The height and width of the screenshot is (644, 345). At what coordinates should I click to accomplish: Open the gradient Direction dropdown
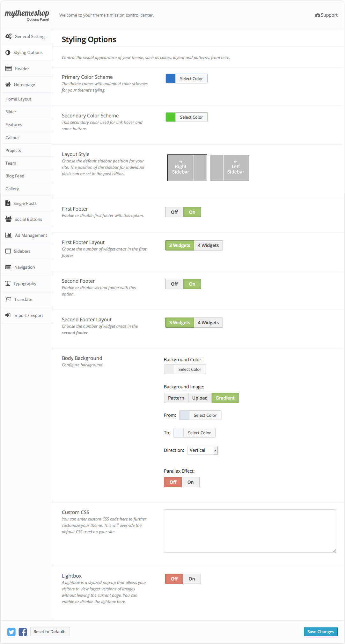pyautogui.click(x=202, y=450)
